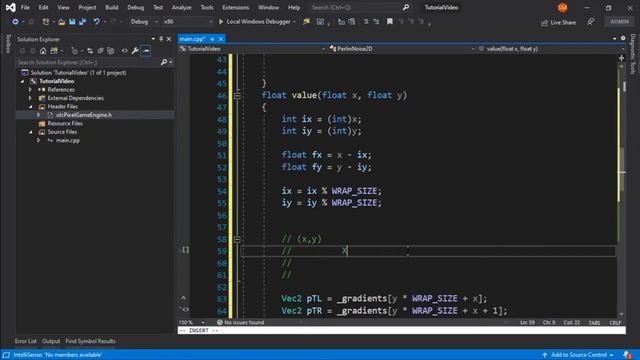The image size is (640, 360).
Task: Open the Debug configuration dropdown
Action: point(144,22)
